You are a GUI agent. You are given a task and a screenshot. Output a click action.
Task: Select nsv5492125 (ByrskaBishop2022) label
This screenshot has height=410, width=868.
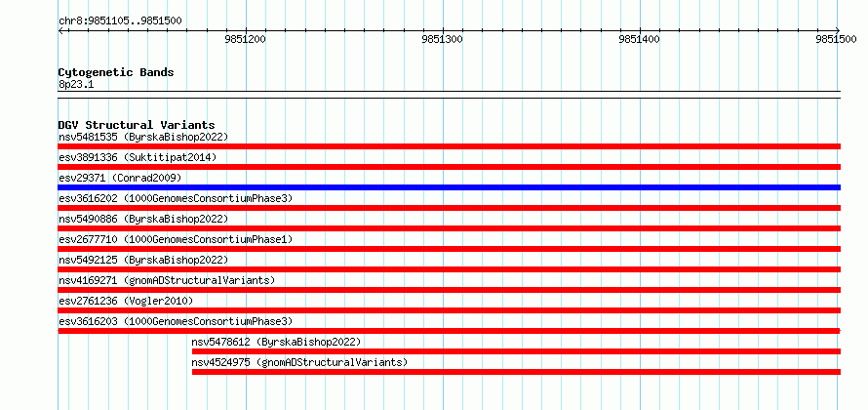point(143,260)
